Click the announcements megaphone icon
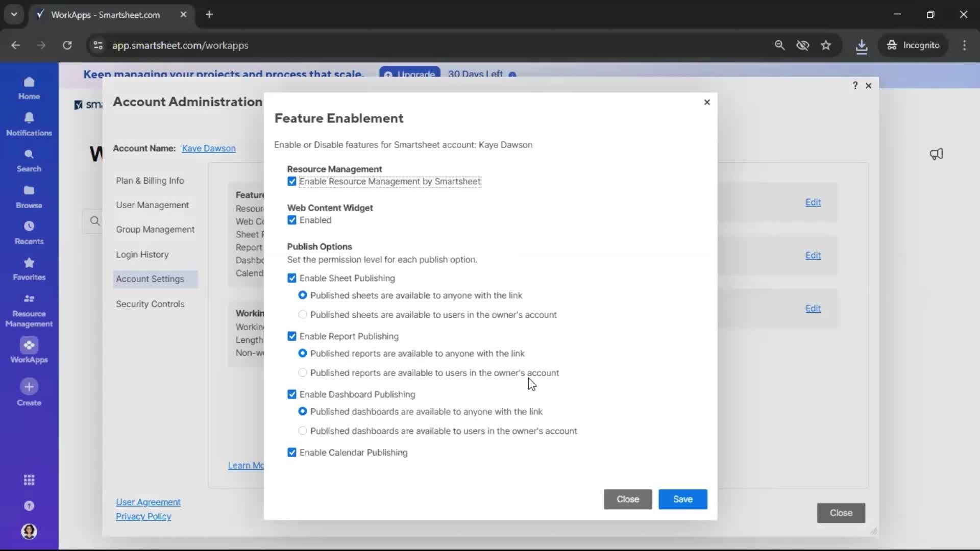This screenshot has height=551, width=980. click(936, 154)
